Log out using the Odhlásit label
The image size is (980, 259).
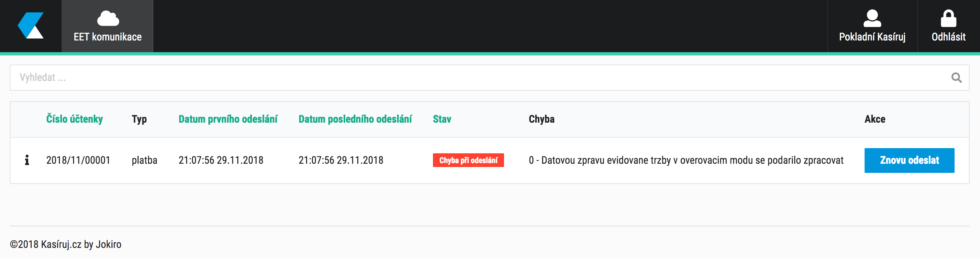point(948,37)
